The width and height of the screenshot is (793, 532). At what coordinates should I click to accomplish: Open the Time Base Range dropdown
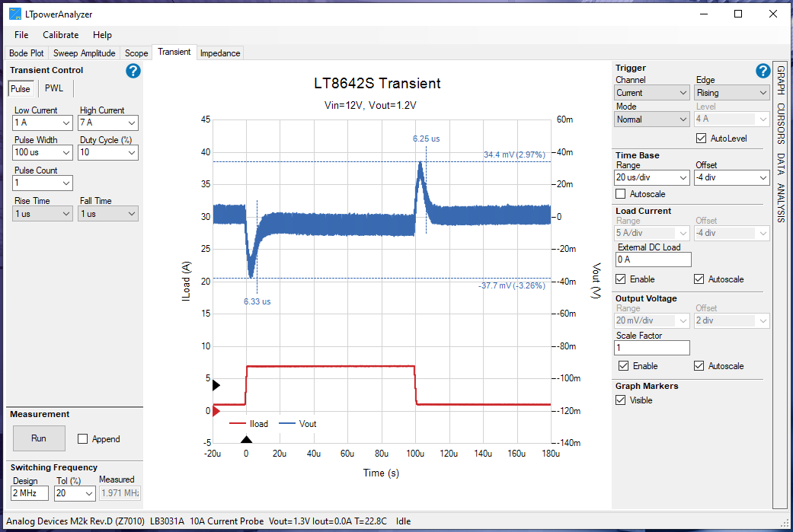point(651,177)
